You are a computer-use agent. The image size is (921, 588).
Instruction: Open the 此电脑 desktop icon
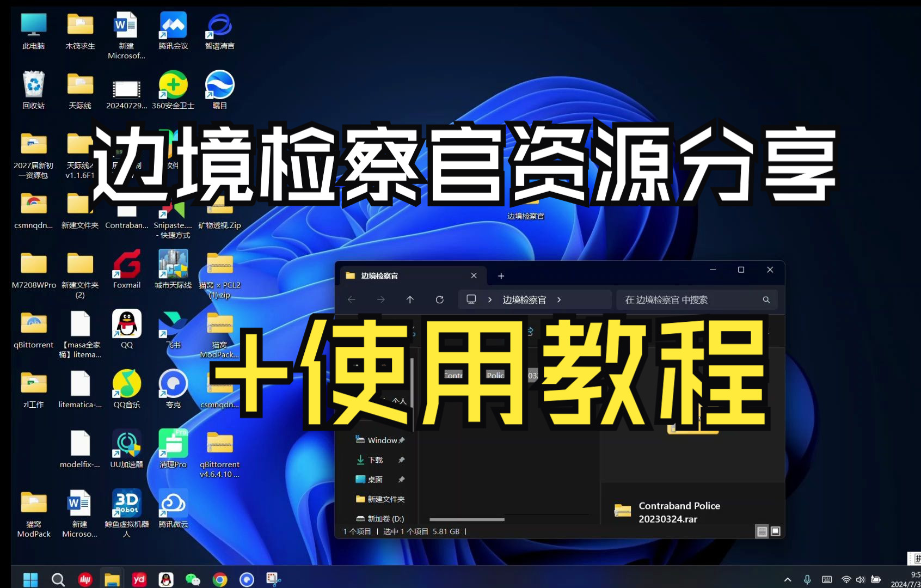[34, 32]
